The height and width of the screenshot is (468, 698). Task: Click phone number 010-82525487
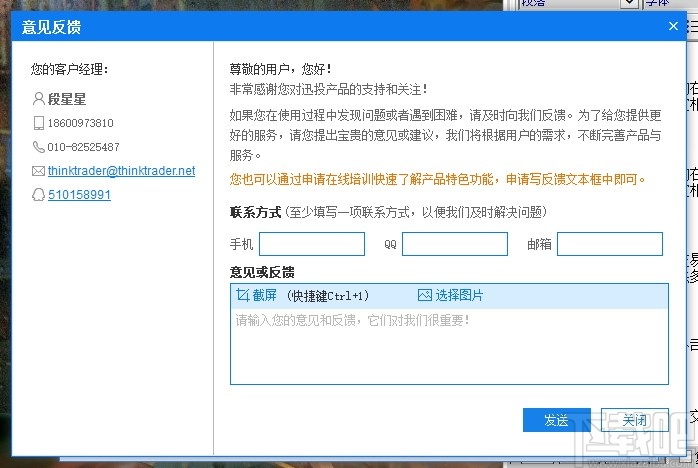coord(83,147)
